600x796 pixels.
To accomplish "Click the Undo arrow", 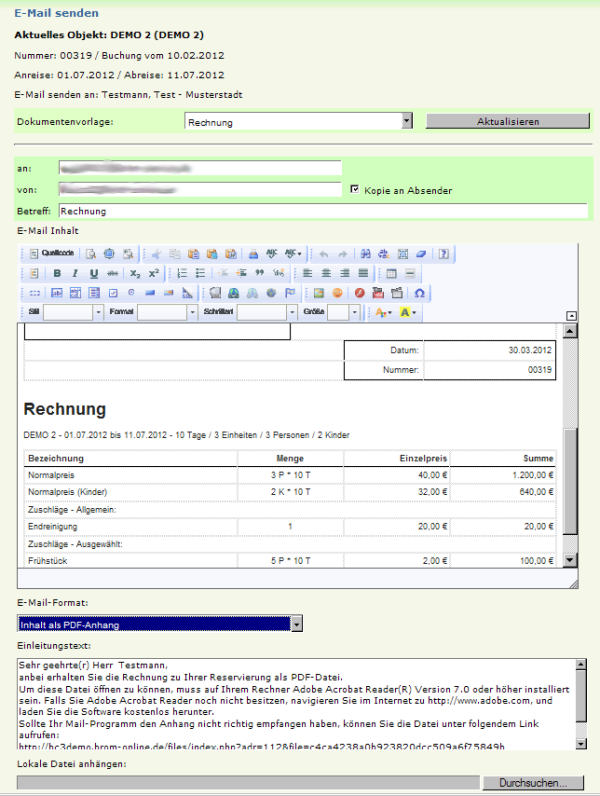I will [323, 254].
